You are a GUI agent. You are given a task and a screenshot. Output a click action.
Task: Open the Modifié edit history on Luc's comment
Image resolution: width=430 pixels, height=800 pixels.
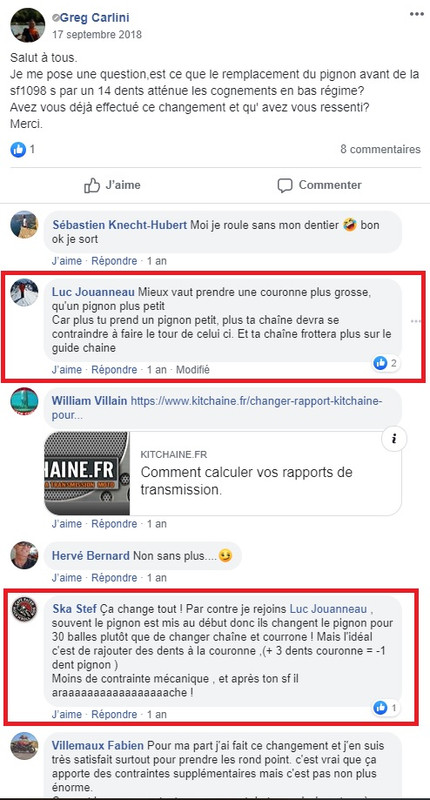[x=193, y=369]
